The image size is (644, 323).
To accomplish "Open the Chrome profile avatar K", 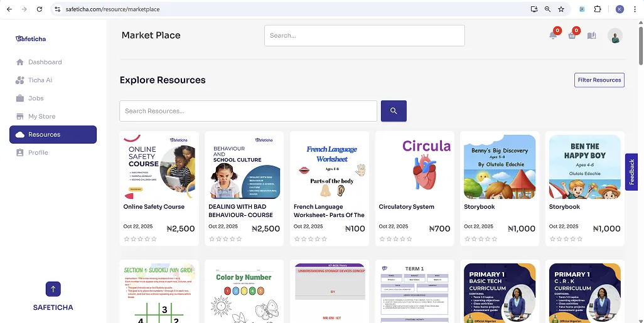I will pos(620,9).
